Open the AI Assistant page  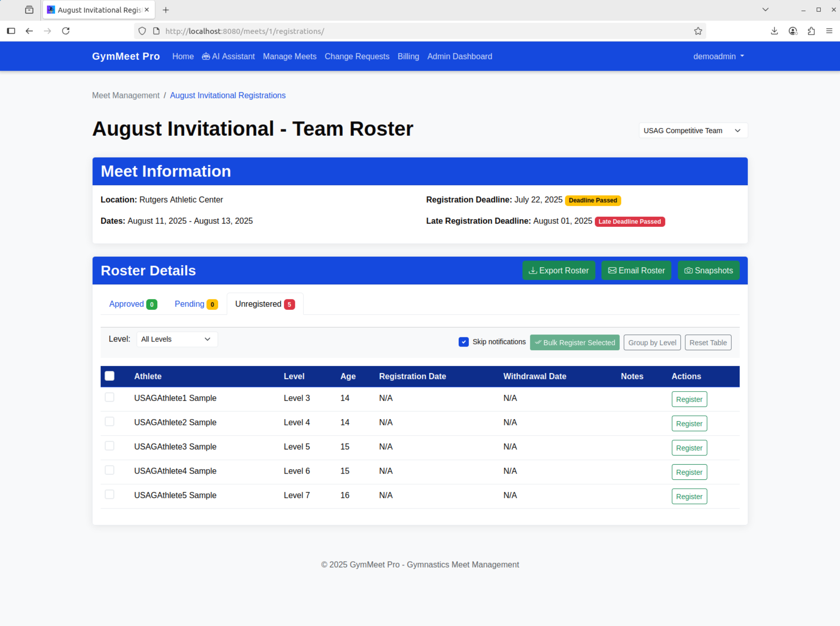coord(228,57)
